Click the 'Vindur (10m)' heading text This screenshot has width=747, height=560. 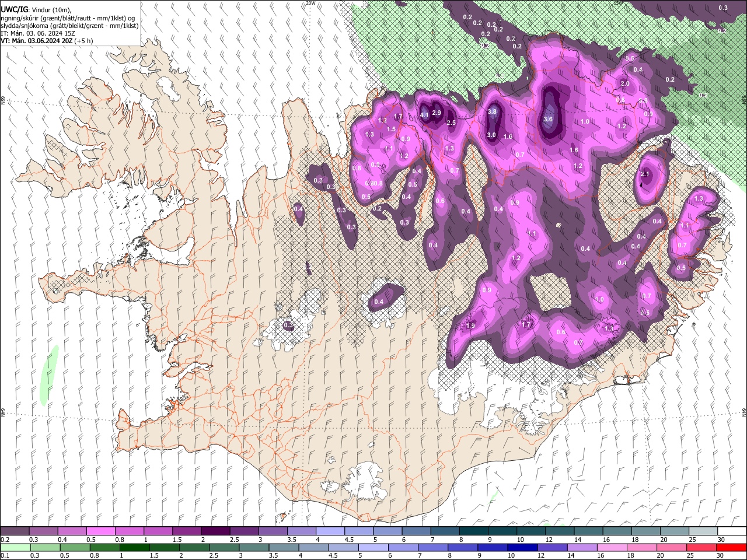pos(51,10)
